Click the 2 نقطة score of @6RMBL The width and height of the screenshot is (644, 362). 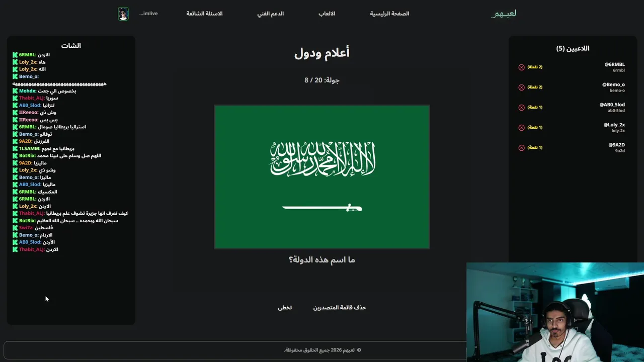click(x=535, y=67)
